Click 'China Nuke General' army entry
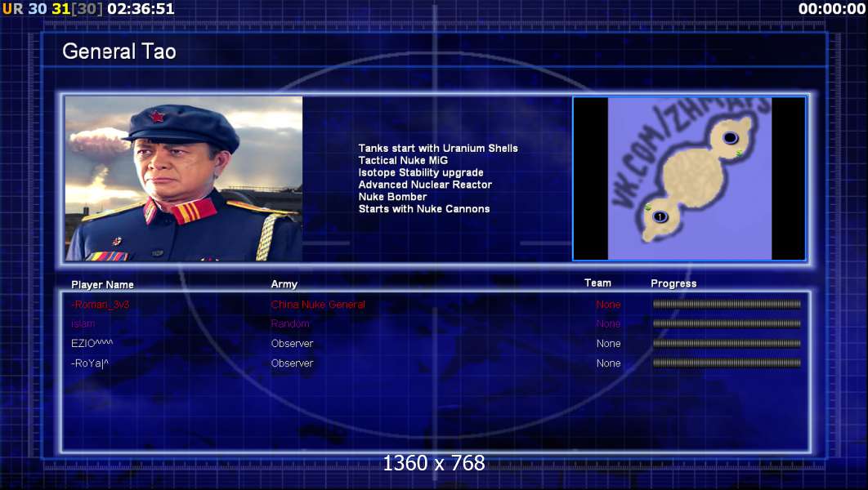Image resolution: width=868 pixels, height=490 pixels. [318, 305]
